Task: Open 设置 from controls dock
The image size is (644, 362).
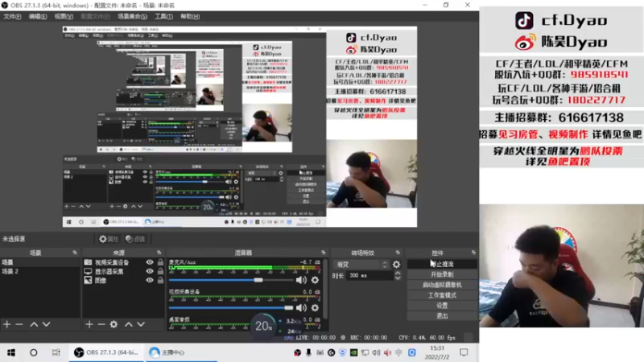Action: point(442,306)
